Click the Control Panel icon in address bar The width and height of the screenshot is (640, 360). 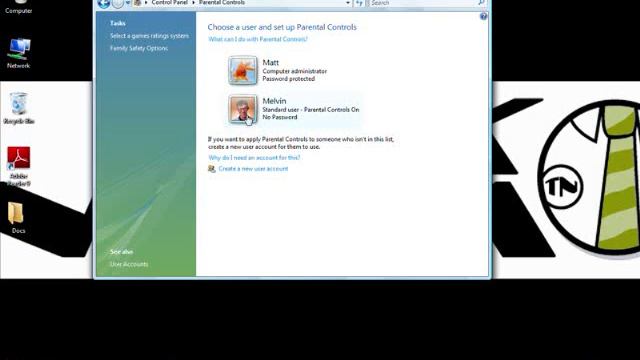pyautogui.click(x=138, y=3)
